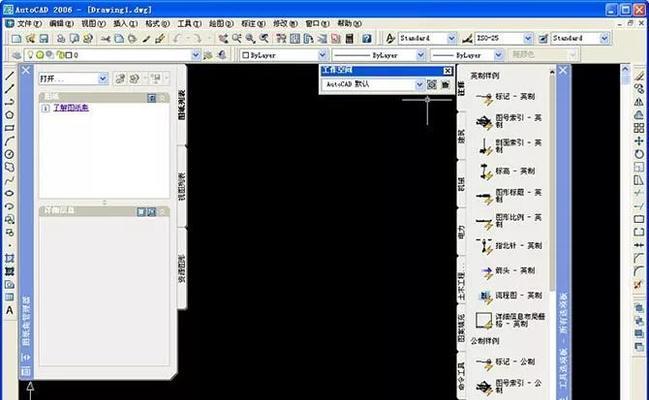Open the first ByLayer linetype dropdown
This screenshot has height=400, width=649.
tap(421, 55)
